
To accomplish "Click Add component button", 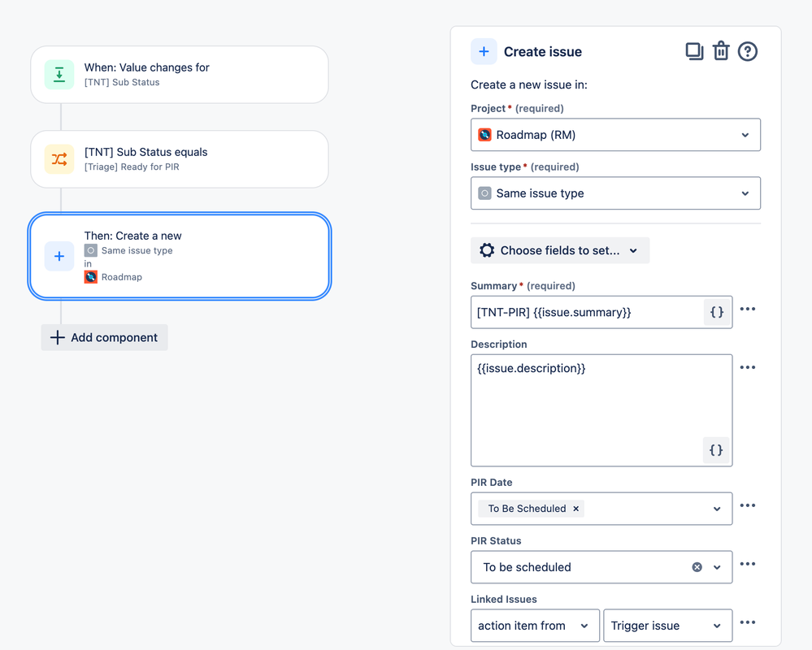I will (x=104, y=337).
